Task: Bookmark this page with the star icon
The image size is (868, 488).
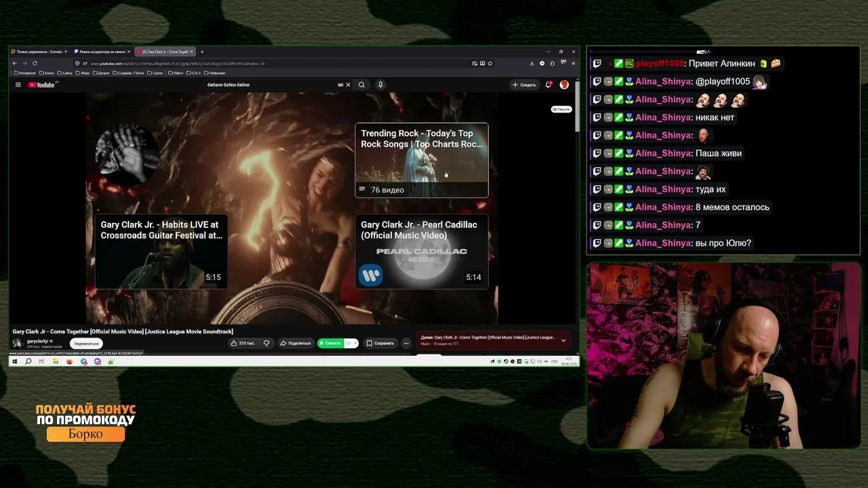Action: click(490, 63)
